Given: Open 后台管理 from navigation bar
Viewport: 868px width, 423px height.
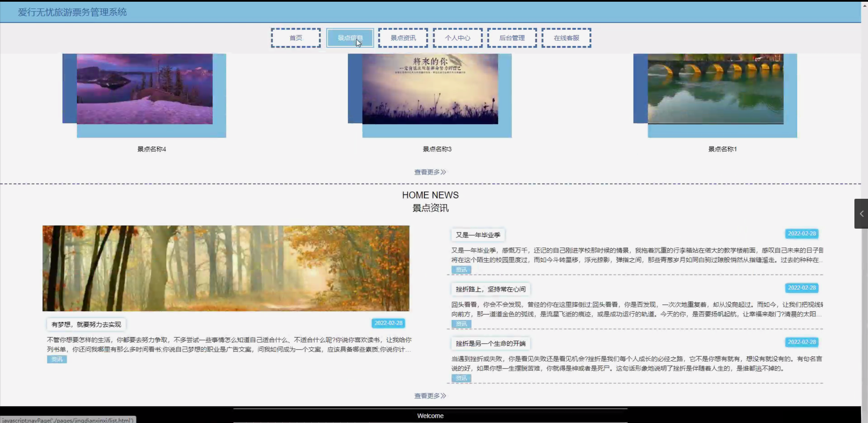Looking at the screenshot, I should coord(512,38).
